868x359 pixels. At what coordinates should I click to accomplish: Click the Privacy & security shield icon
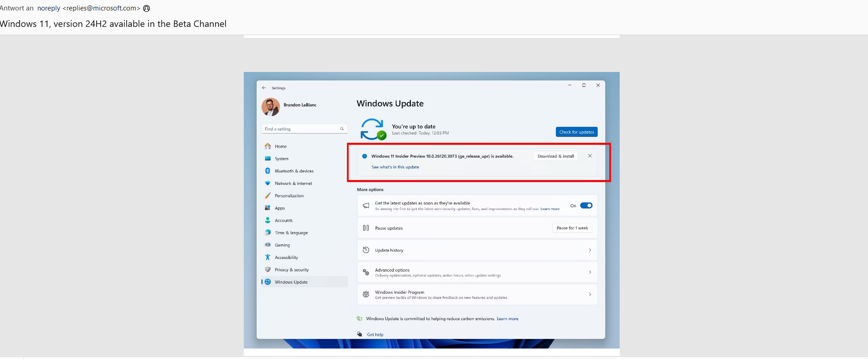(267, 270)
